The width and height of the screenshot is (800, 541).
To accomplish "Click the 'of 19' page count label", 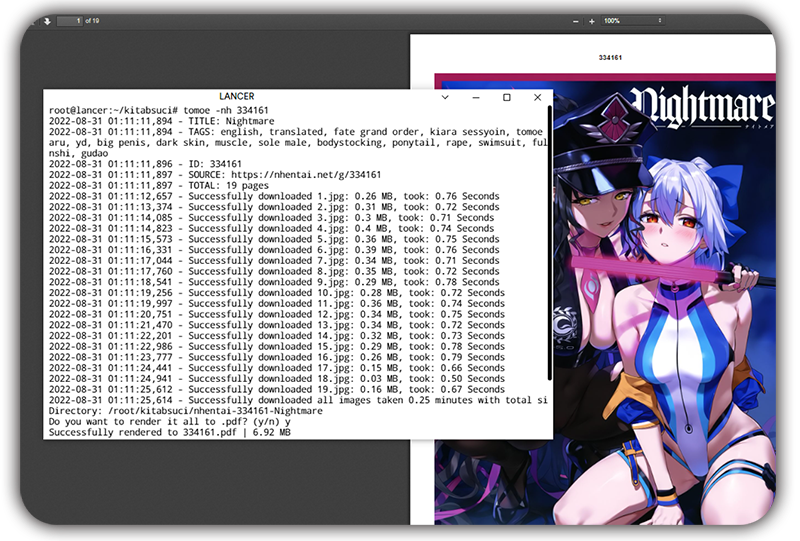I will point(92,21).
